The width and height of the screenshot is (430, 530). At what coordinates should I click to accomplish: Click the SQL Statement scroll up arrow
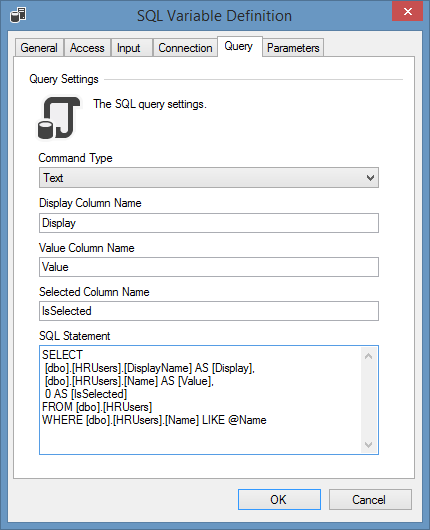click(x=368, y=356)
